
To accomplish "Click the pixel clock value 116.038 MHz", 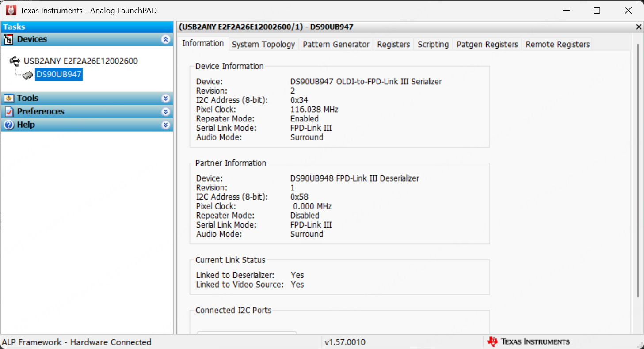I will [x=314, y=110].
